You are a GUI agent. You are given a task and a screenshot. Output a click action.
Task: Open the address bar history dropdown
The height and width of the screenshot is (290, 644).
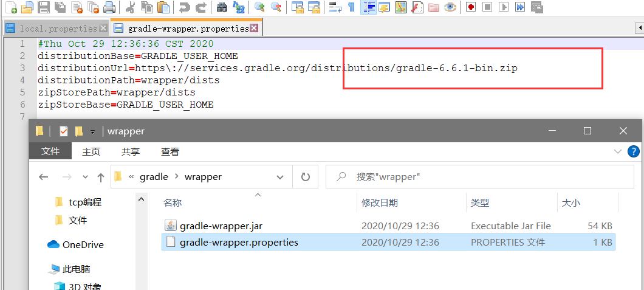[x=280, y=177]
